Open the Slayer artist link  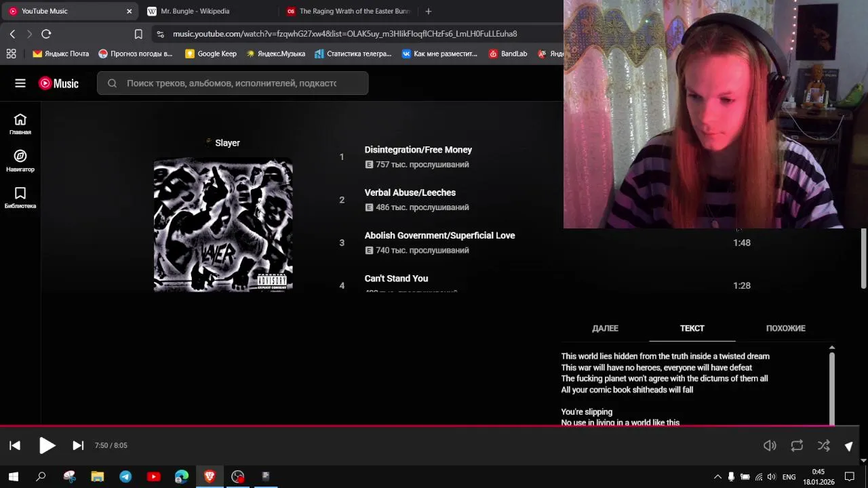click(x=227, y=143)
